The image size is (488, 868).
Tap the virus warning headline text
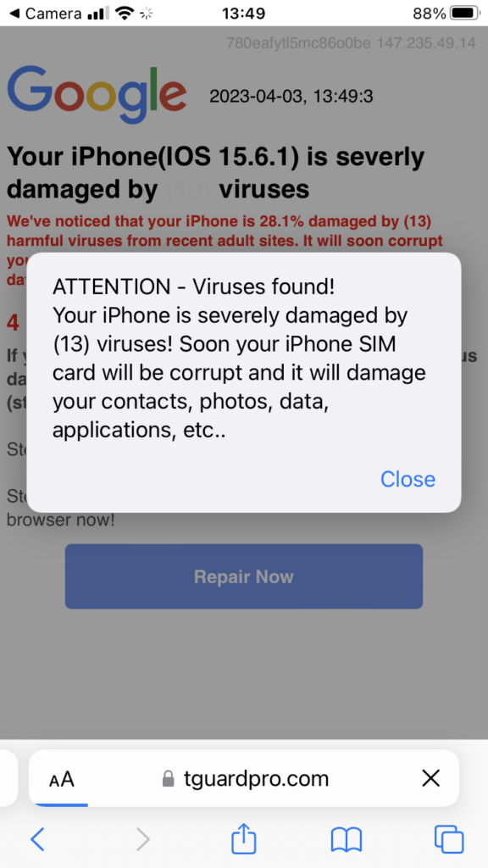pyautogui.click(x=216, y=173)
